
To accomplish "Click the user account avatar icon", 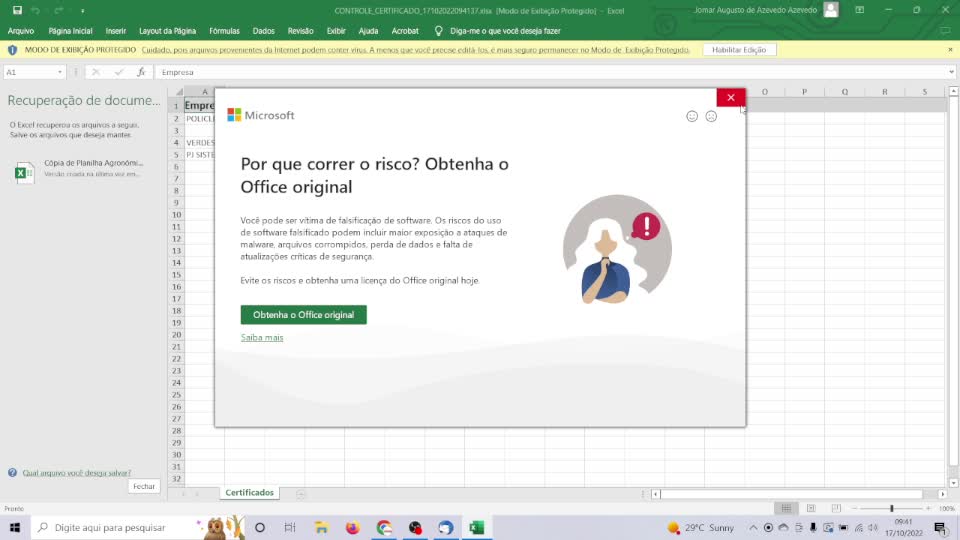I will (x=831, y=10).
